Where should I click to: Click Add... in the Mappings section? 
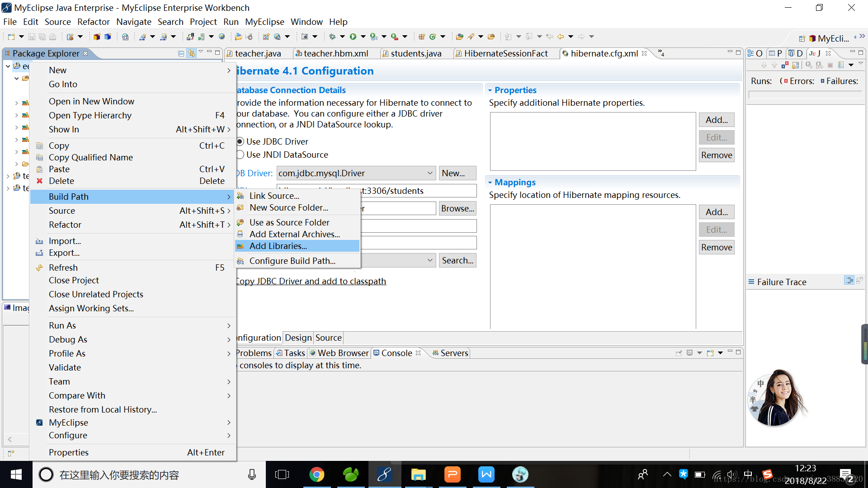tap(717, 212)
